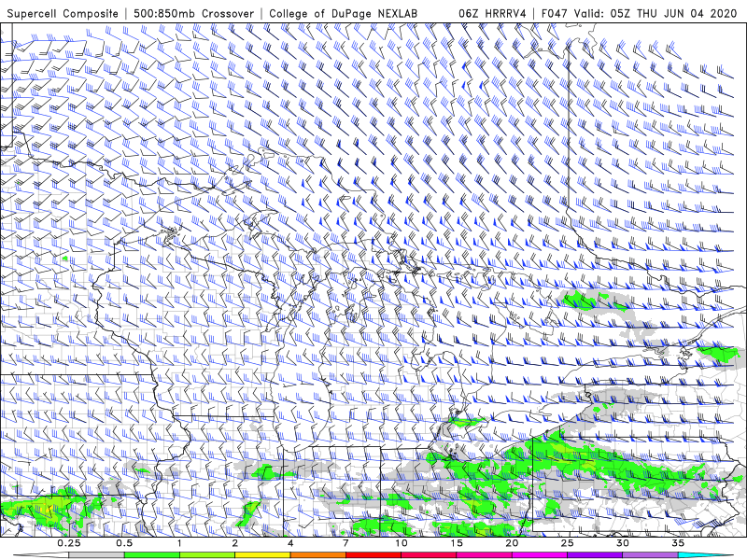Pick the magenta color bar segment (20–25)

point(540,555)
